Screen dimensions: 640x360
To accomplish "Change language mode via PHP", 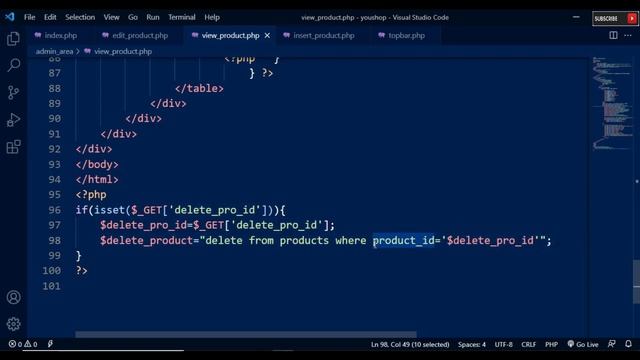I will point(551,344).
